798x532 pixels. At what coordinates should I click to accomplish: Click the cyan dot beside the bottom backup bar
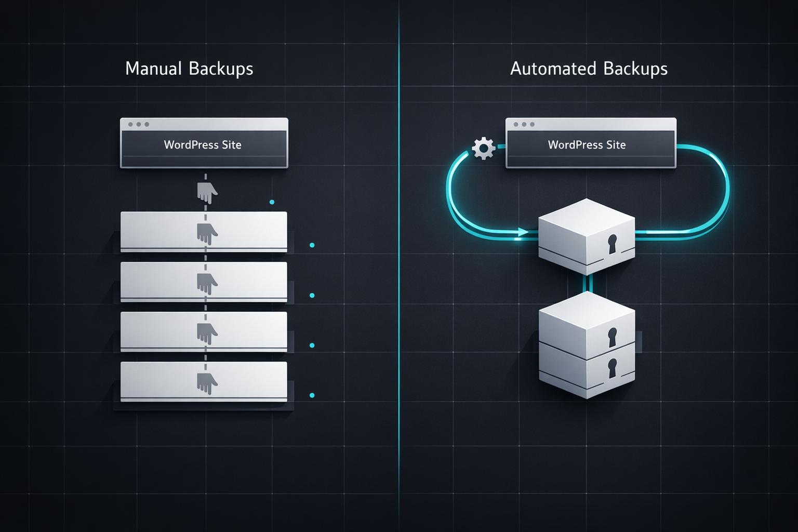(x=312, y=395)
